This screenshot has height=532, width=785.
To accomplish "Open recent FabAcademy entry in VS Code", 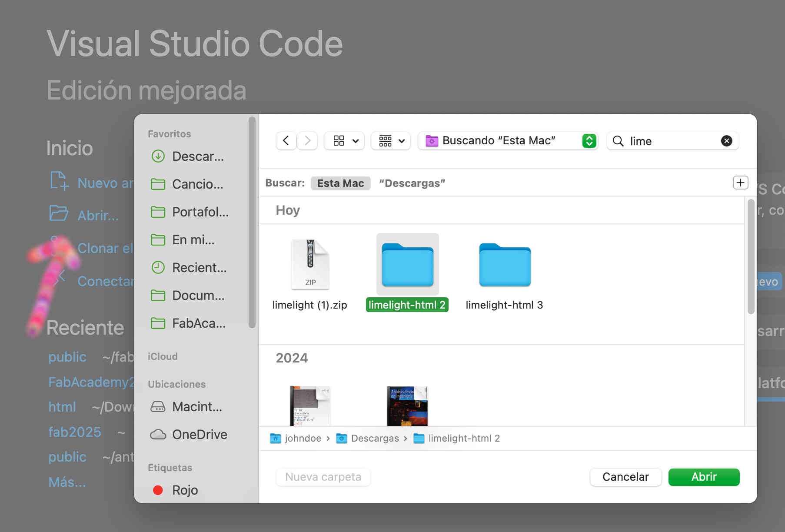I will [x=91, y=382].
